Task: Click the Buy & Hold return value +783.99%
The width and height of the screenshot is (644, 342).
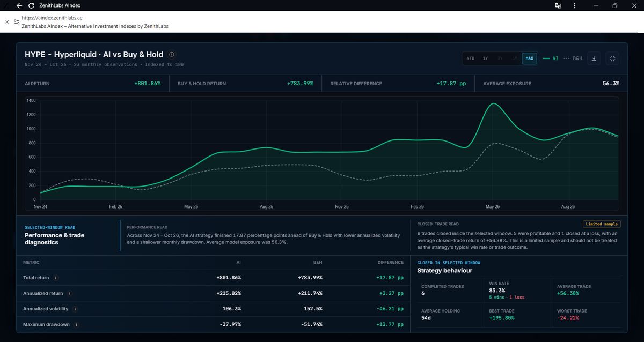Action: point(300,84)
